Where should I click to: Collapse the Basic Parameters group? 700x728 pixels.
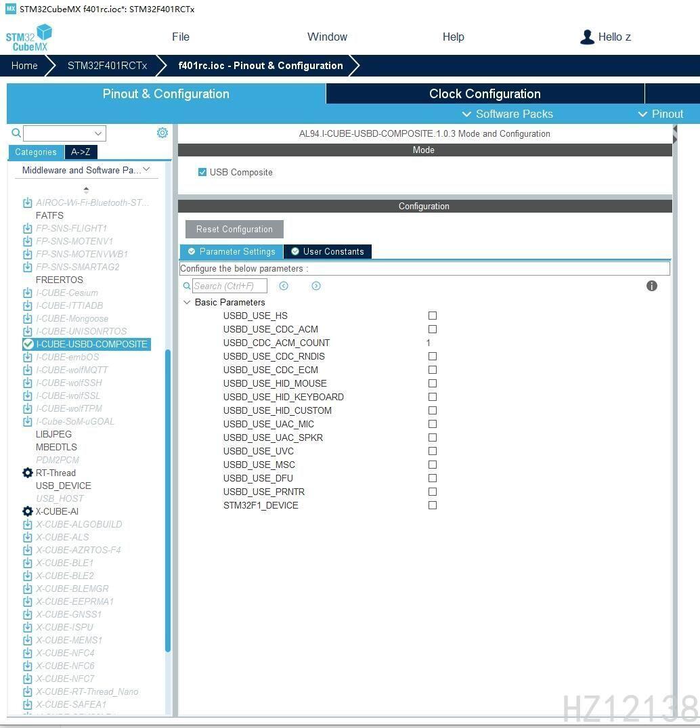(187, 302)
